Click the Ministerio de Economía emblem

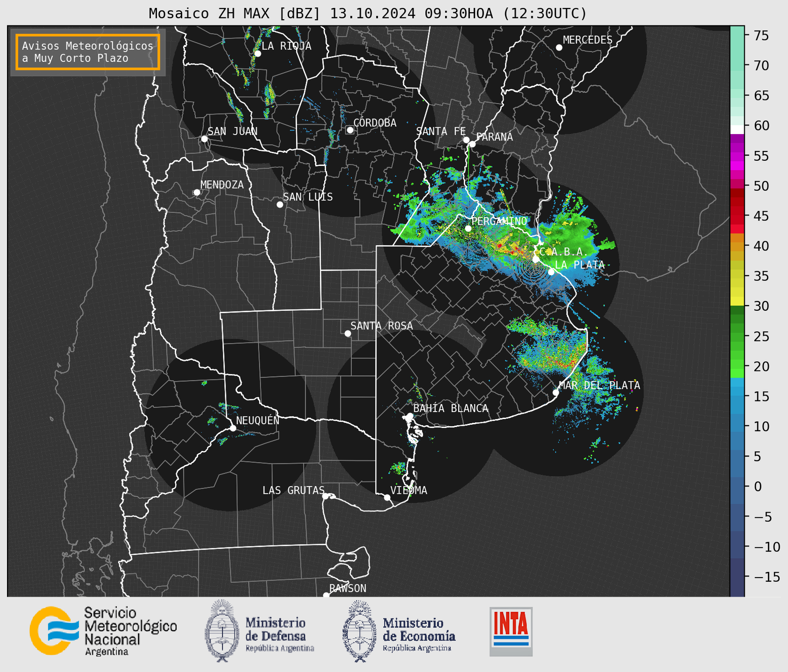[x=359, y=631]
